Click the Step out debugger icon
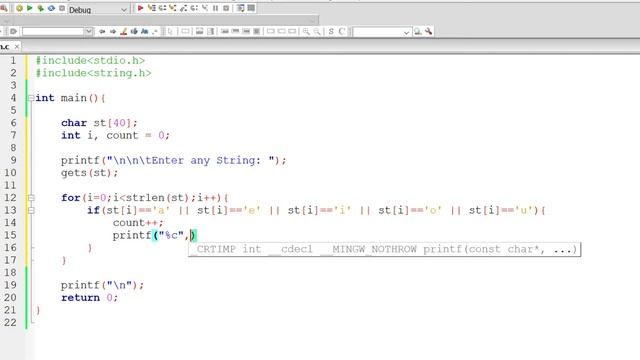Screen dimensions: 640x360 click(183, 8)
